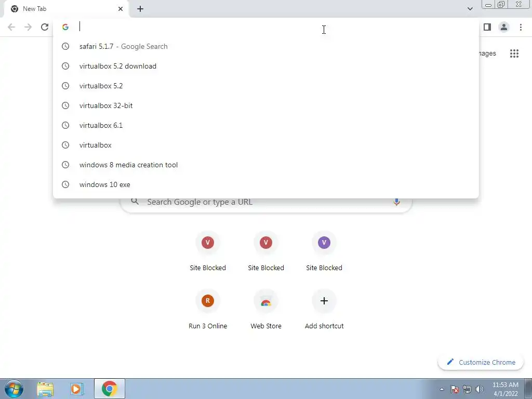Open the tab search chevron
Image resolution: width=532 pixels, height=399 pixels.
pyautogui.click(x=470, y=9)
